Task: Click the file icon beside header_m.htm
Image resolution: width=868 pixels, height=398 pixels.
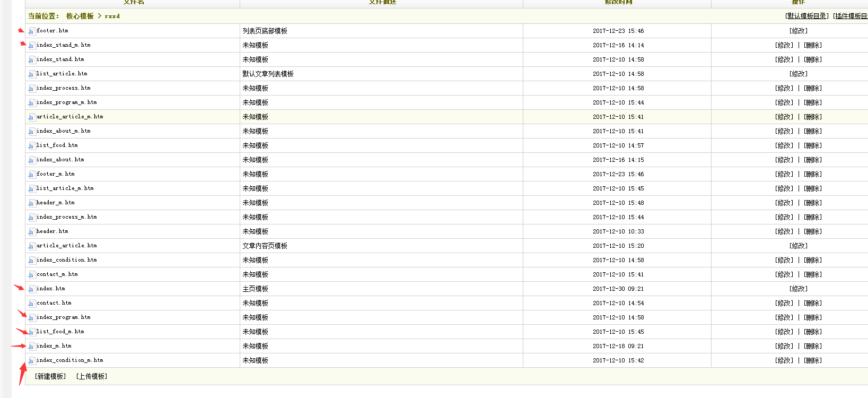Action: pos(32,203)
